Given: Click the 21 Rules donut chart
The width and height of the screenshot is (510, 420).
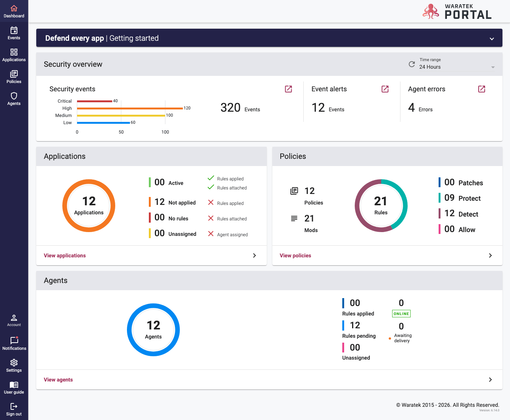Looking at the screenshot, I should tap(381, 206).
